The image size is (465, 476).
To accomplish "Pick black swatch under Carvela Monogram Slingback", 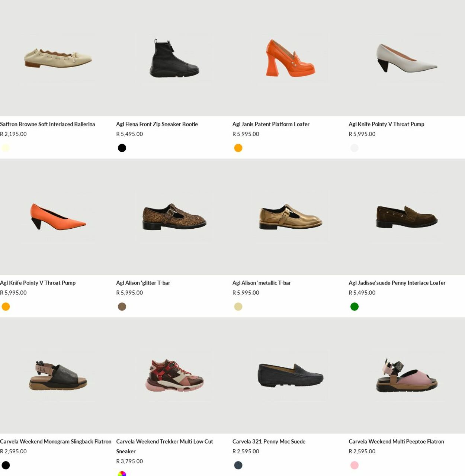I will pos(6,465).
